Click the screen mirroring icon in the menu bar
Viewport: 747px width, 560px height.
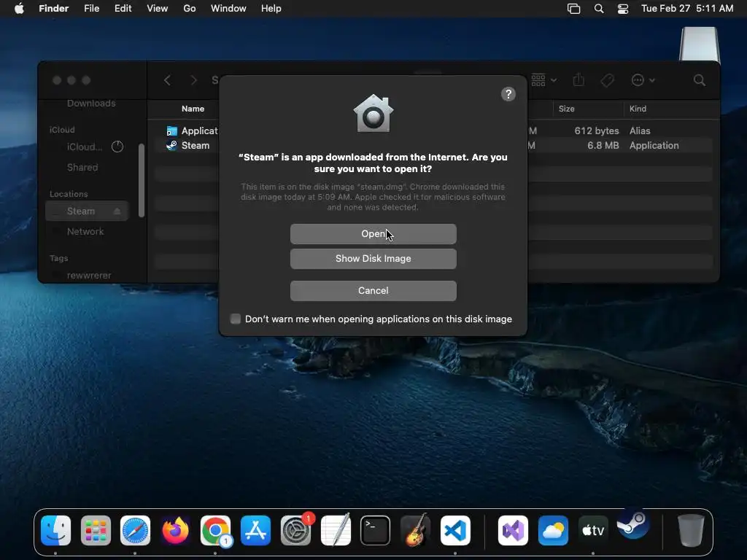pos(573,9)
